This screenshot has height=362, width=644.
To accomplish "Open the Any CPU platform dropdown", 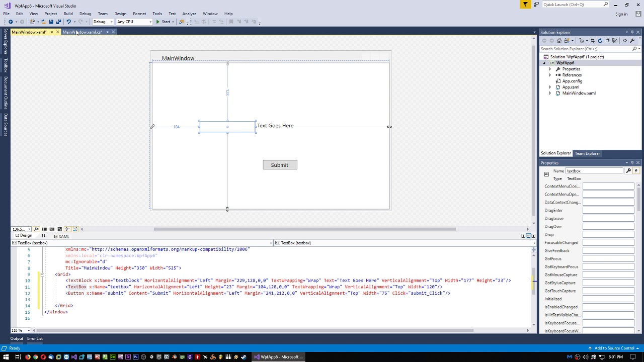I will [x=134, y=22].
